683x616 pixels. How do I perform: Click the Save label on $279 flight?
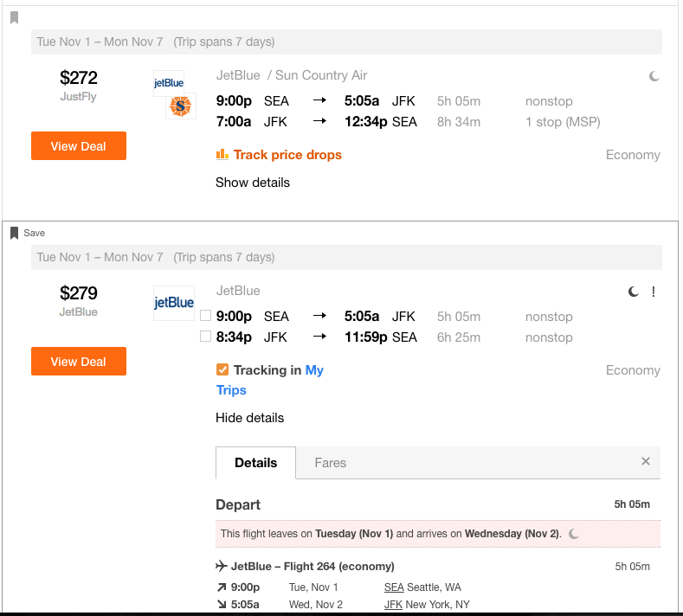point(34,233)
